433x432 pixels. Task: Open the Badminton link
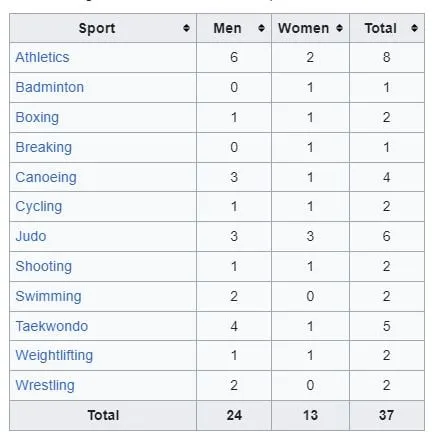tap(50, 87)
